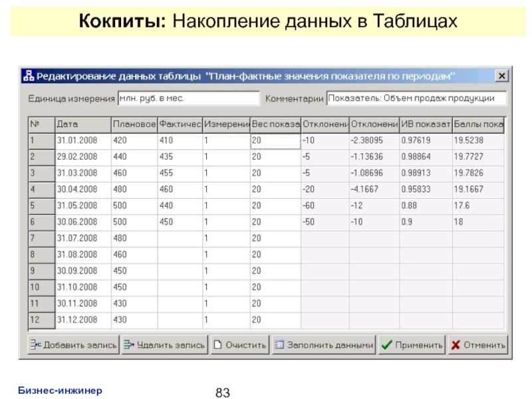
Task: Click the Вес показа column header
Action: coord(275,124)
